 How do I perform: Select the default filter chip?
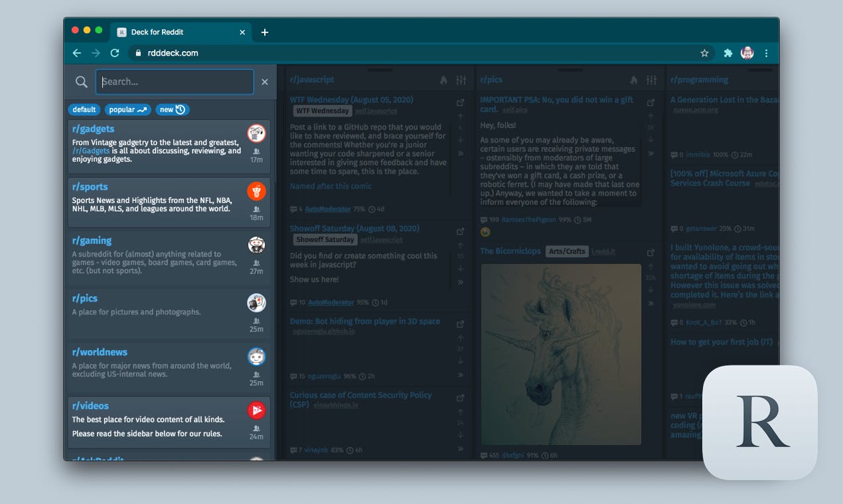84,109
